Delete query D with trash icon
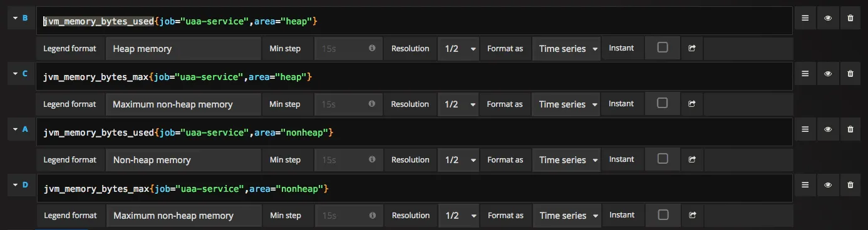This screenshot has height=230, width=868. coord(850,184)
